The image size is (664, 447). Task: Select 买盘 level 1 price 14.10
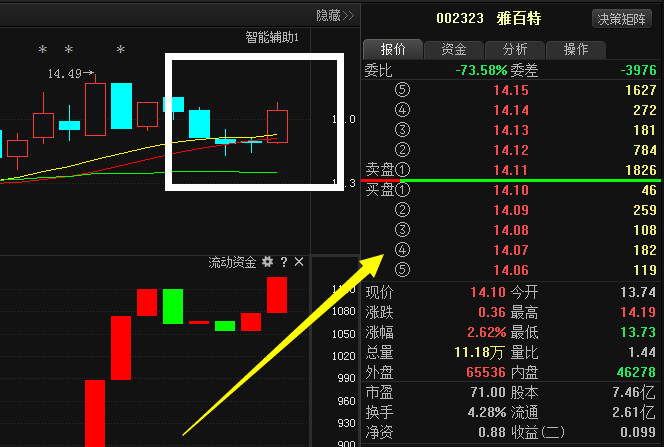click(x=511, y=190)
